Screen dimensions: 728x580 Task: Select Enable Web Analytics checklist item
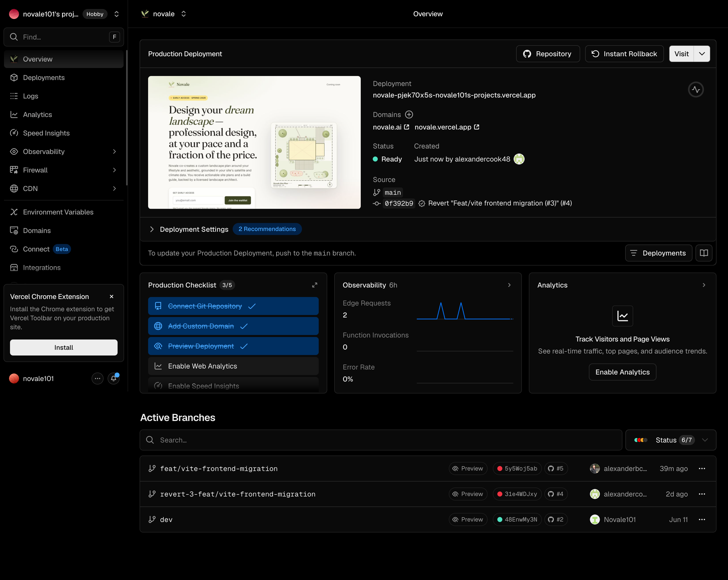[233, 366]
